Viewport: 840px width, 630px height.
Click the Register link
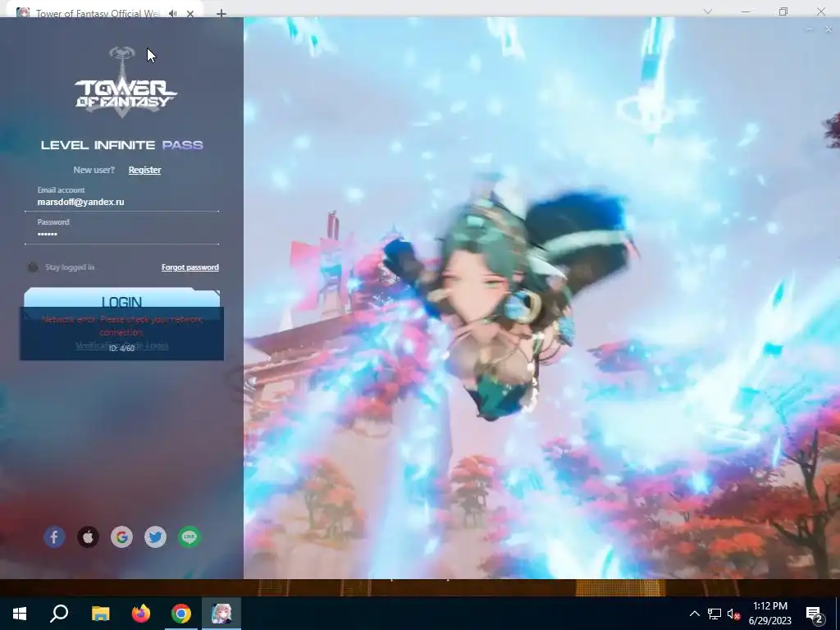pyautogui.click(x=144, y=170)
